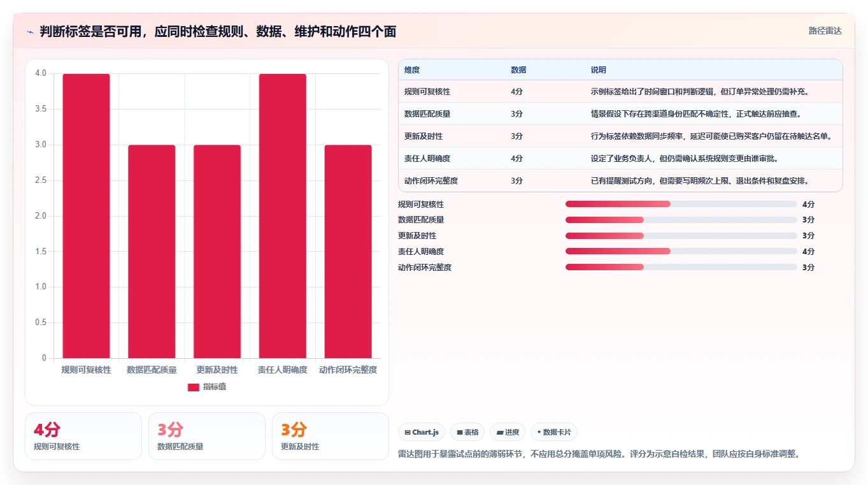Click the 更新及时性 progress bar
The width and height of the screenshot is (868, 485).
click(681, 236)
